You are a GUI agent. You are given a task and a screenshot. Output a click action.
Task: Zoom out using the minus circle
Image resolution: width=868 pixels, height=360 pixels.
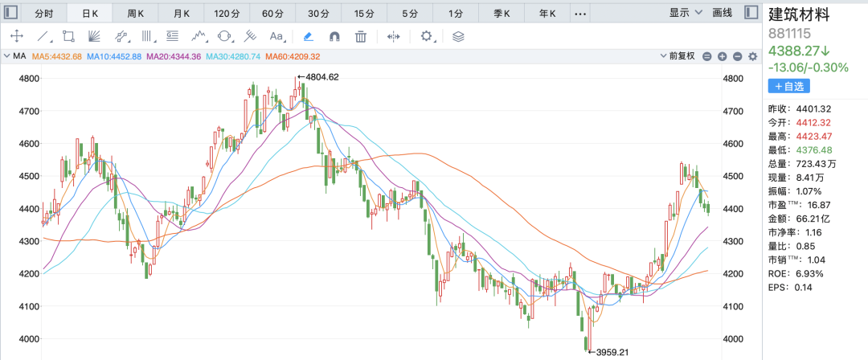pos(706,56)
